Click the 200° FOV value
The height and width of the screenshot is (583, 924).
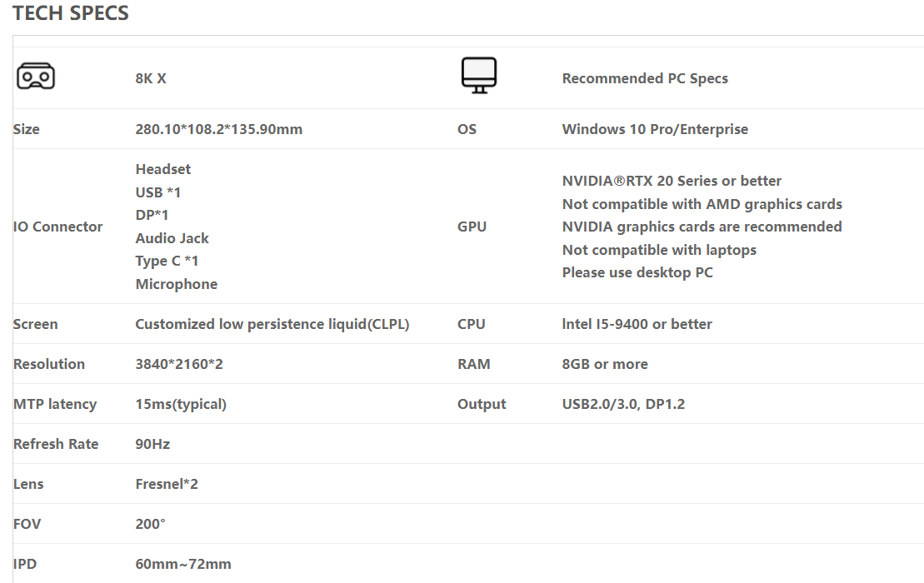(x=150, y=524)
